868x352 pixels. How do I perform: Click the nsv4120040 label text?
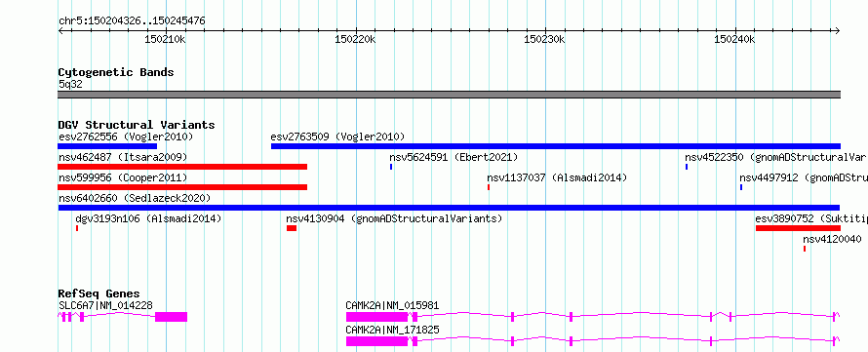click(x=832, y=239)
